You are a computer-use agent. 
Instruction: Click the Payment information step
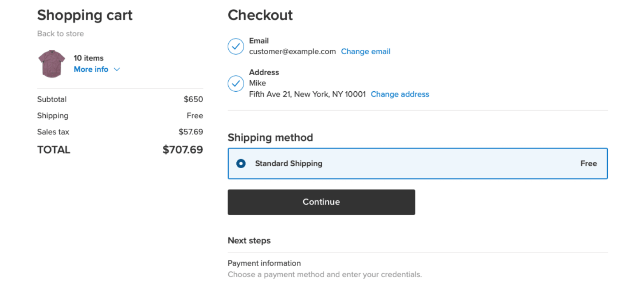264,263
